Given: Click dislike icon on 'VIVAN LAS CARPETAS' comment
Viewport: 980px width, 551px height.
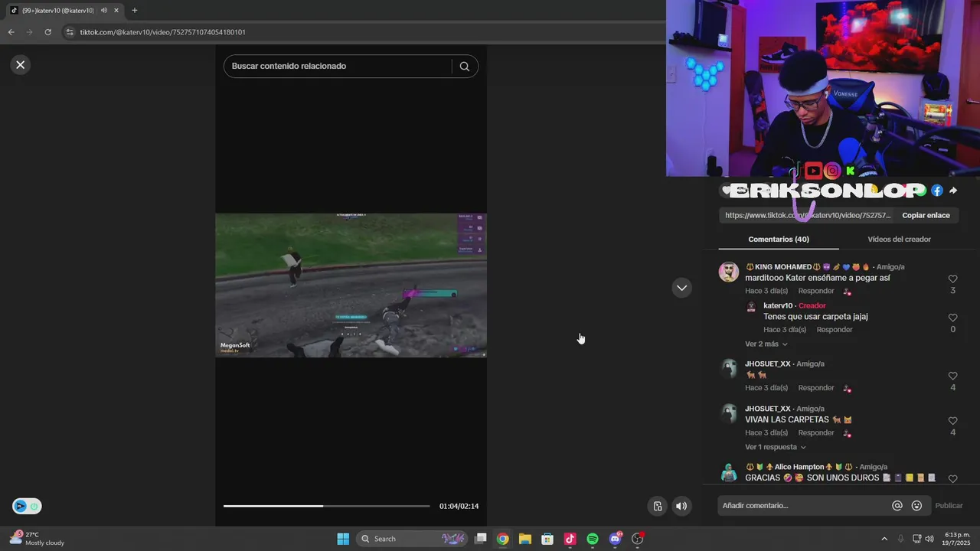Looking at the screenshot, I should (x=847, y=434).
